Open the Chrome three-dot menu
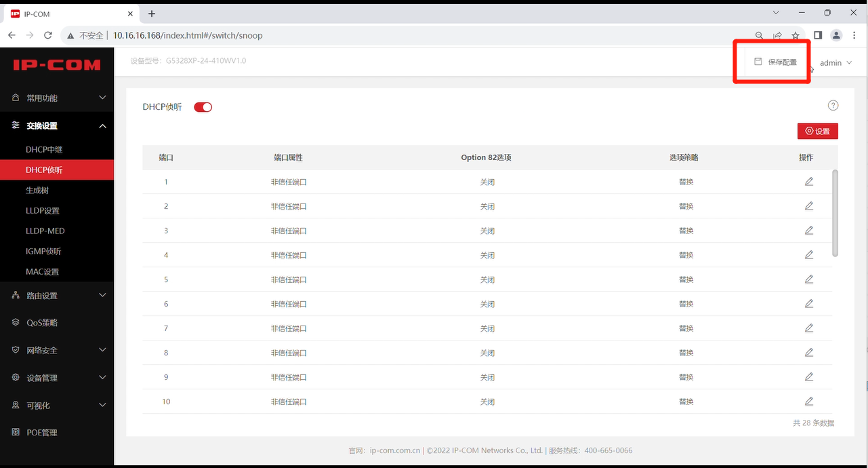This screenshot has height=468, width=868. pos(855,35)
